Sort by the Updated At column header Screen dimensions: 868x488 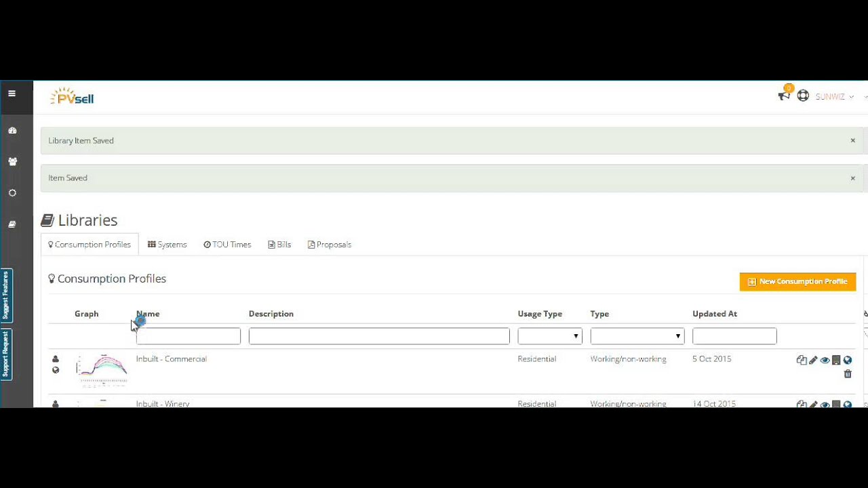pyautogui.click(x=715, y=314)
